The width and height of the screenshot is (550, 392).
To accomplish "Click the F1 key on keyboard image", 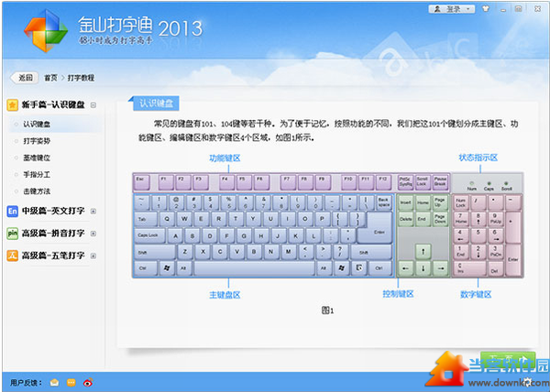I will tap(166, 182).
